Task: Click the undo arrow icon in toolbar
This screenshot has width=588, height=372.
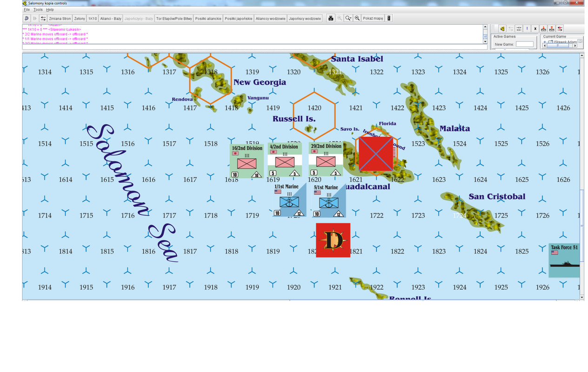Action: pyautogui.click(x=27, y=18)
